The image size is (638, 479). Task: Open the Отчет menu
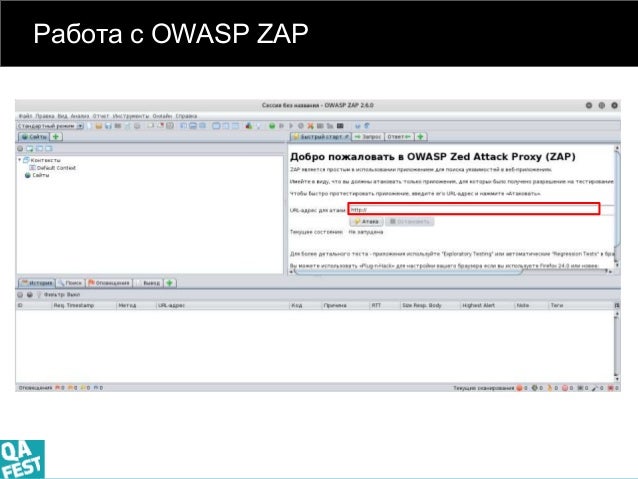click(x=101, y=116)
